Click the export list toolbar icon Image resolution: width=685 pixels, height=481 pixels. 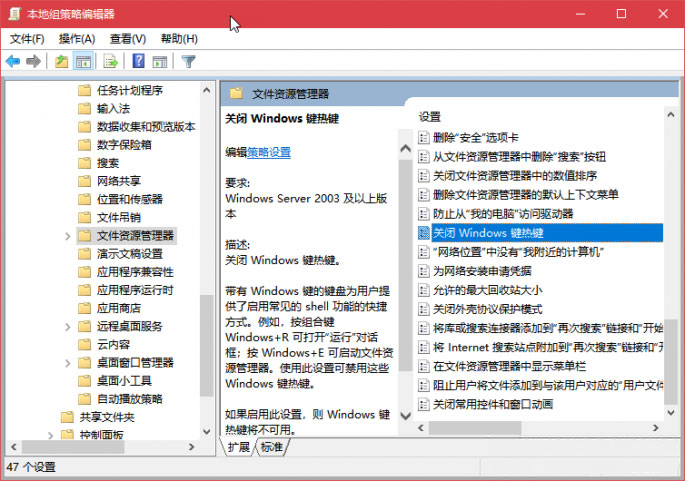point(110,62)
